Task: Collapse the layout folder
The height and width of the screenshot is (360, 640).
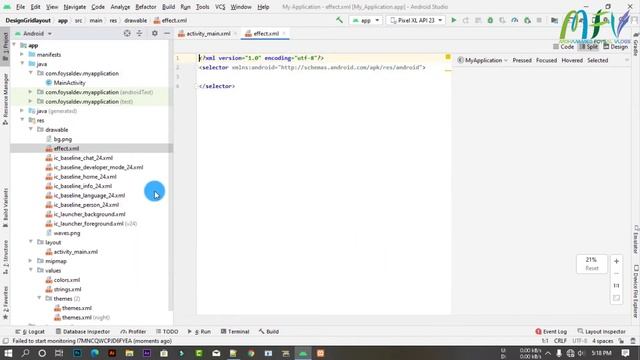Action: [31, 242]
